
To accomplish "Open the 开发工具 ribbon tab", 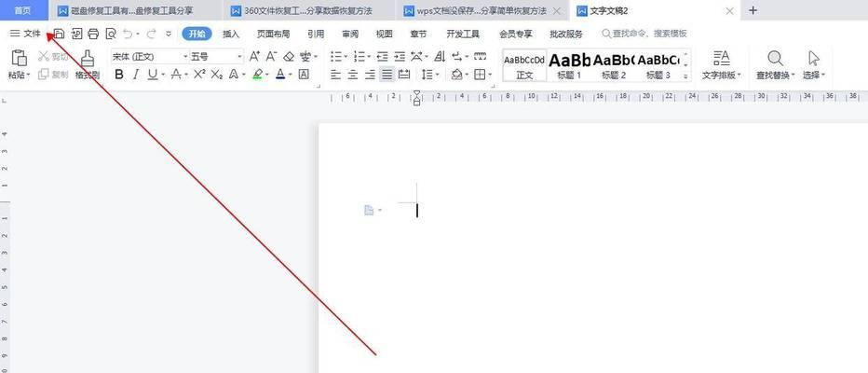I will coord(463,34).
